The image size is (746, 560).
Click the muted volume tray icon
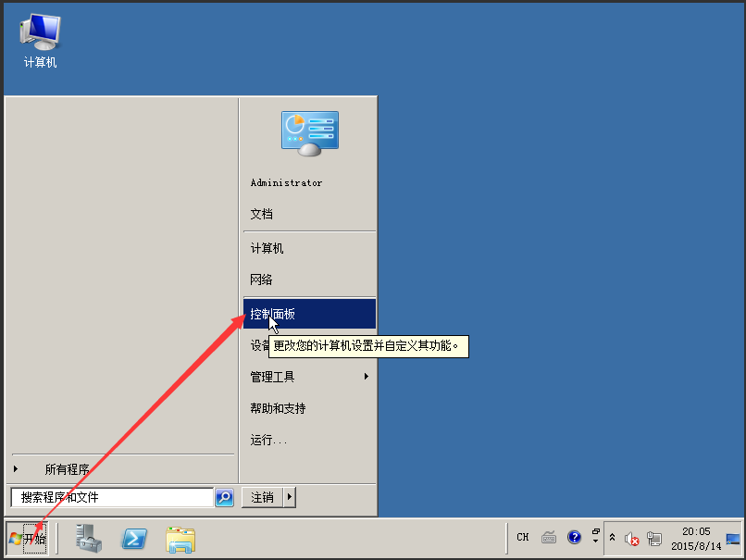coord(632,539)
